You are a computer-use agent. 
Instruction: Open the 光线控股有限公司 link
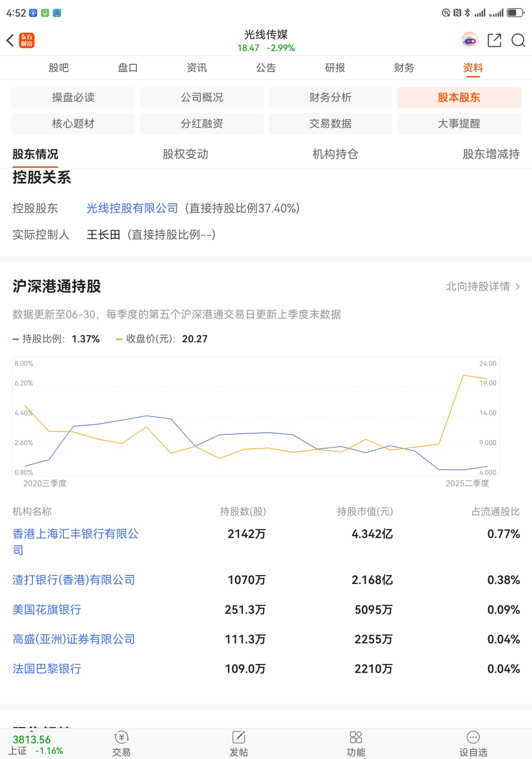pos(132,208)
